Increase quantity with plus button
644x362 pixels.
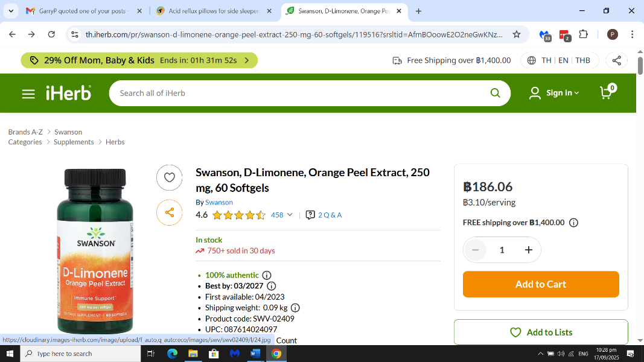(x=529, y=250)
